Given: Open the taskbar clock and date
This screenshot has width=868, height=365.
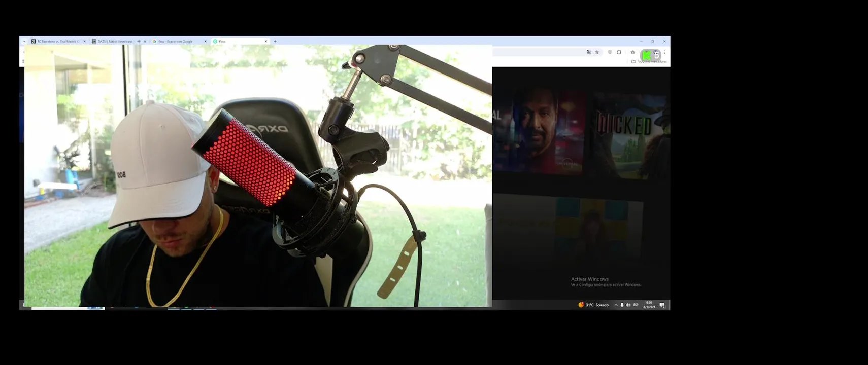Looking at the screenshot, I should click(648, 305).
